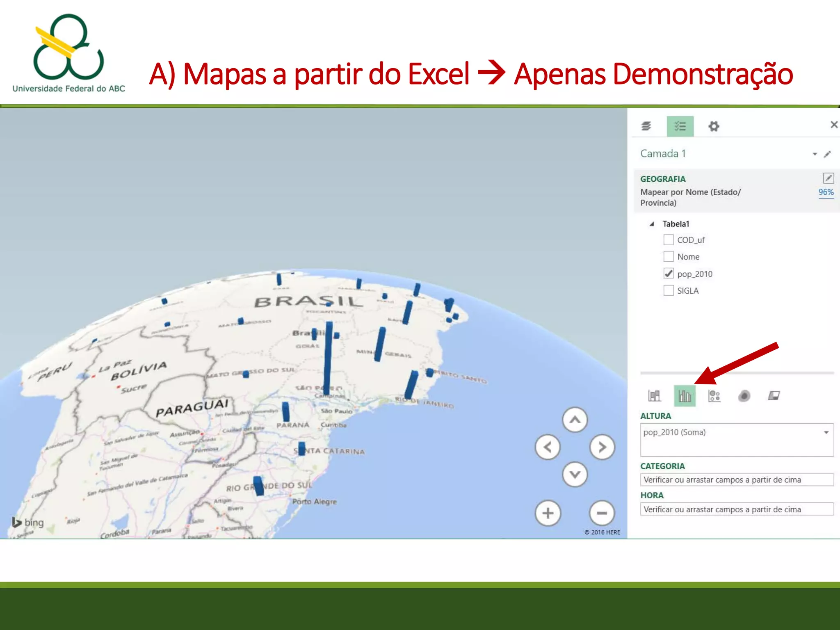Click the Rio Grande do Sul column

[258, 486]
